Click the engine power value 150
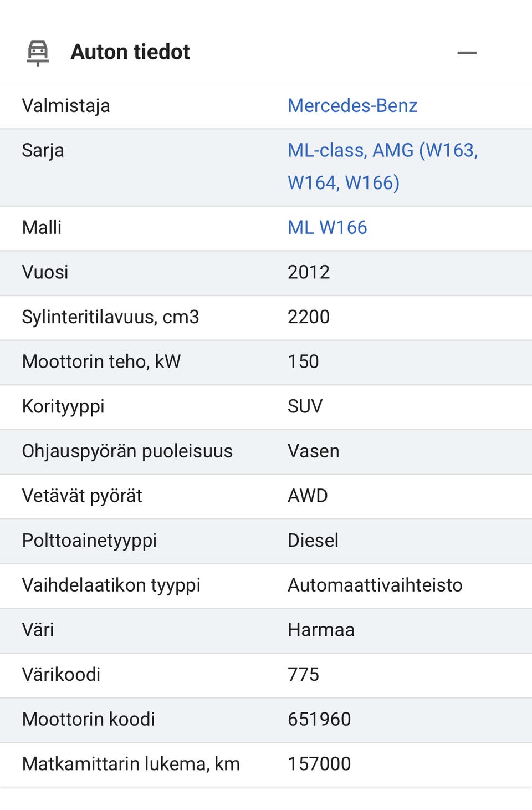The image size is (532, 810). [303, 361]
